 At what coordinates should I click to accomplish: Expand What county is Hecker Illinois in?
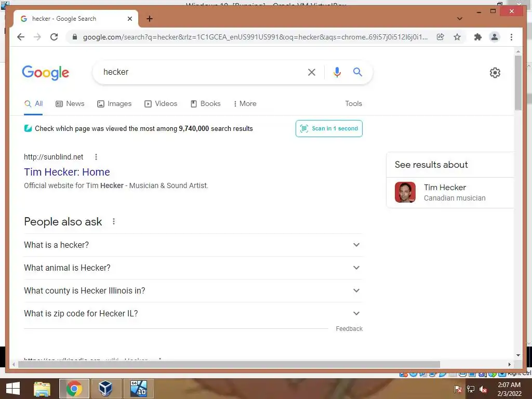tap(193, 291)
